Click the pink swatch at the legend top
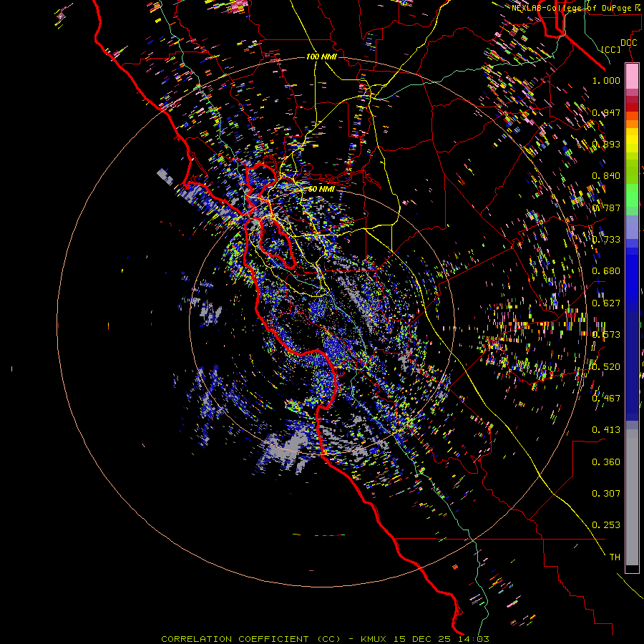Image resolution: width=644 pixels, height=644 pixels. click(x=632, y=76)
